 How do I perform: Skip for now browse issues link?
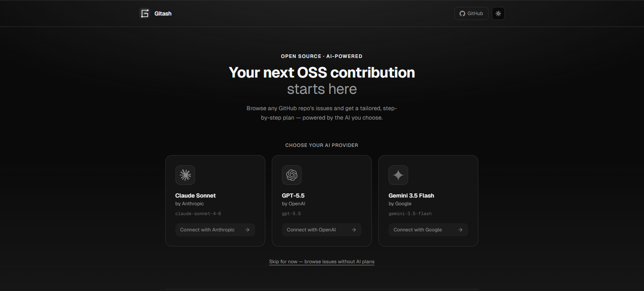322,262
